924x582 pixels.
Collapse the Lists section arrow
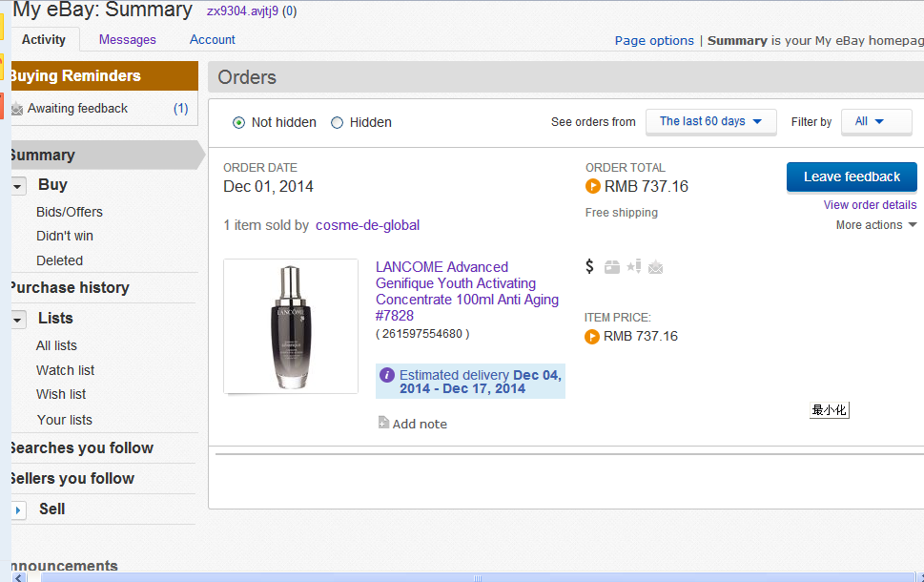click(18, 320)
